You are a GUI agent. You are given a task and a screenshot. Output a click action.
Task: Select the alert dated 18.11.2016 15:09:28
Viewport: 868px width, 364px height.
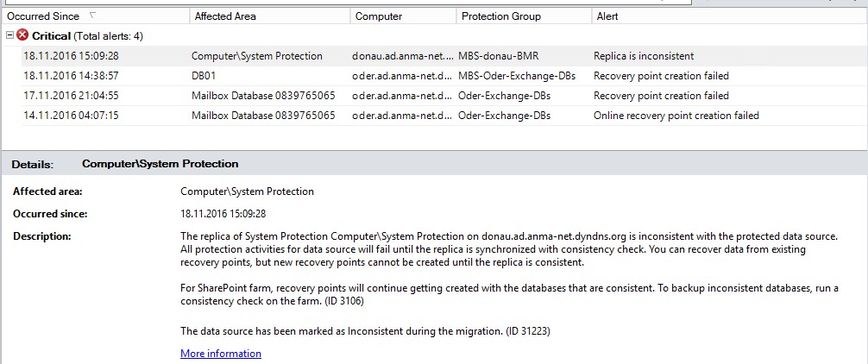point(71,56)
